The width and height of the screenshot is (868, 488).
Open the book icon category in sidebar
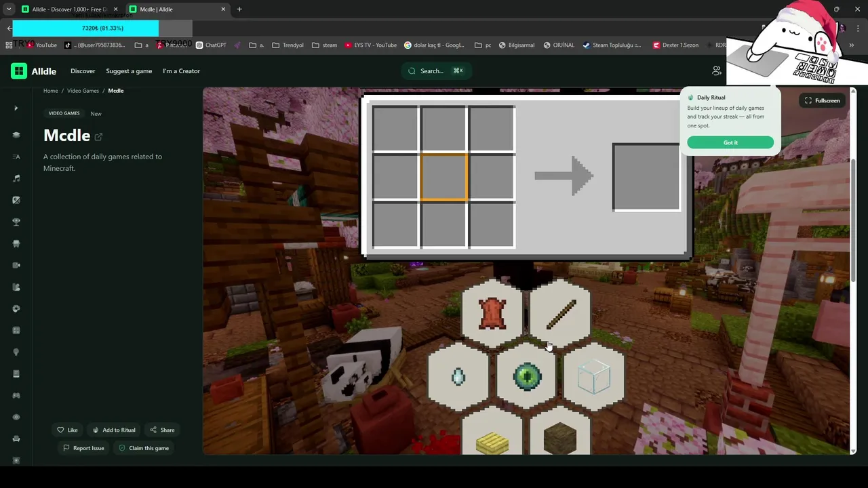tap(16, 373)
